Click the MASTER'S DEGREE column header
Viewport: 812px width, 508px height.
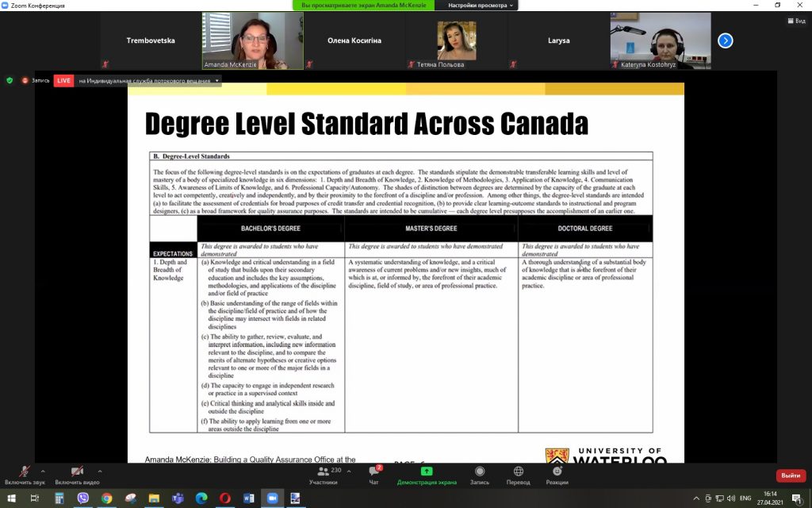(x=431, y=228)
